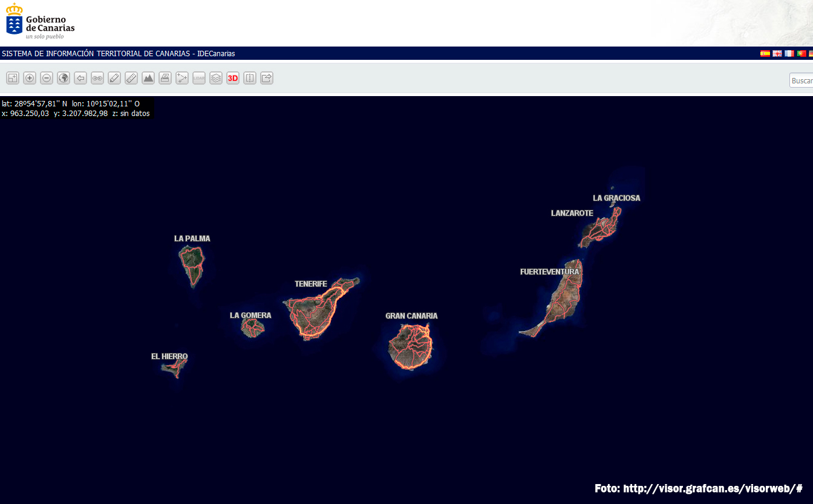813x504 pixels.
Task: Open the mountain elevation profile tool
Action: tap(148, 78)
